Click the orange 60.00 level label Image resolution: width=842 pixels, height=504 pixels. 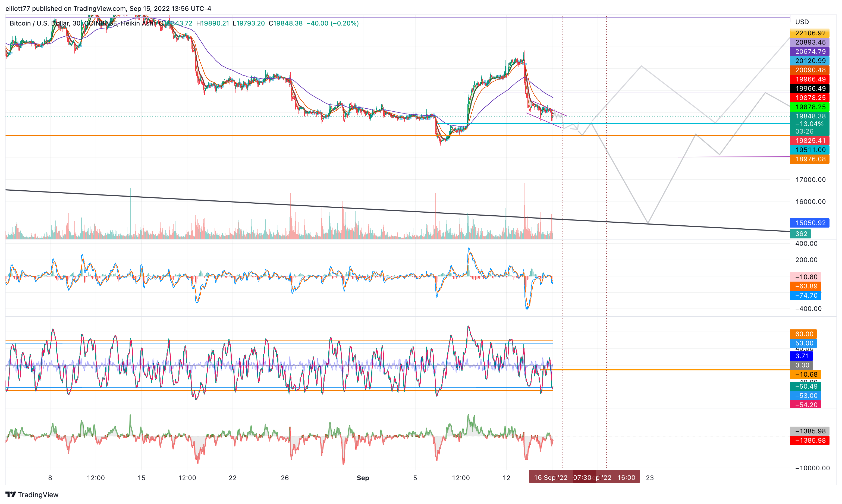pyautogui.click(x=803, y=334)
